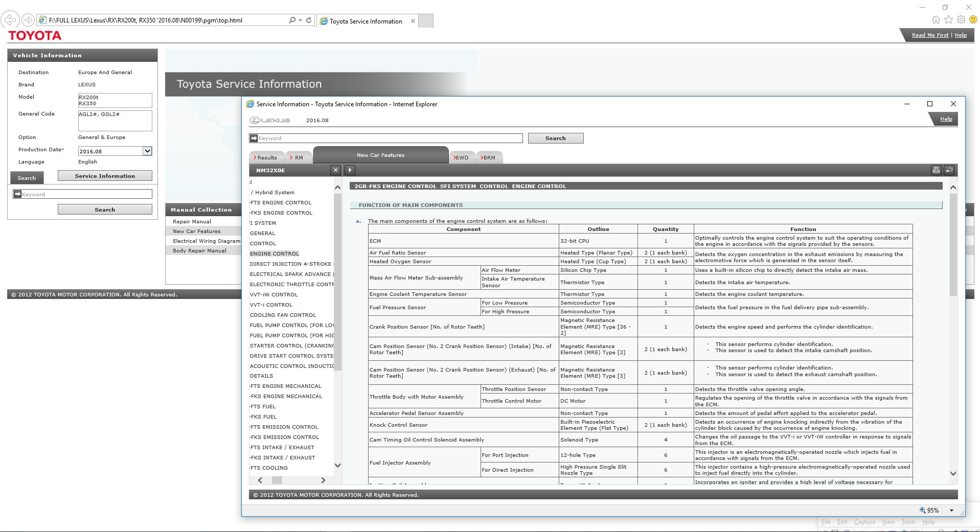Click the content pane scroll-up arrow
This screenshot has width=980, height=532.
[953, 187]
